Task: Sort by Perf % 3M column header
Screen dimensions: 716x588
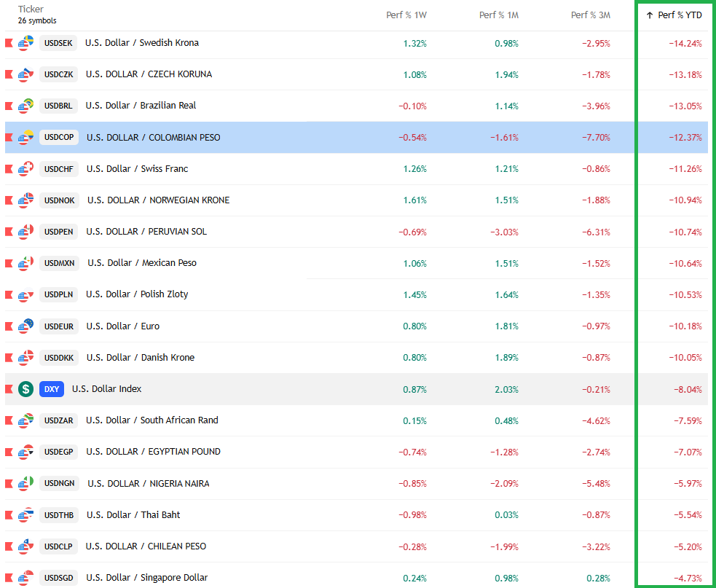Action: point(591,15)
